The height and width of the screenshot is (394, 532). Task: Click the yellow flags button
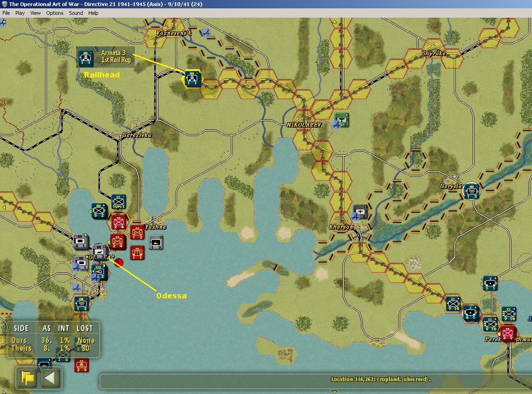(x=27, y=377)
